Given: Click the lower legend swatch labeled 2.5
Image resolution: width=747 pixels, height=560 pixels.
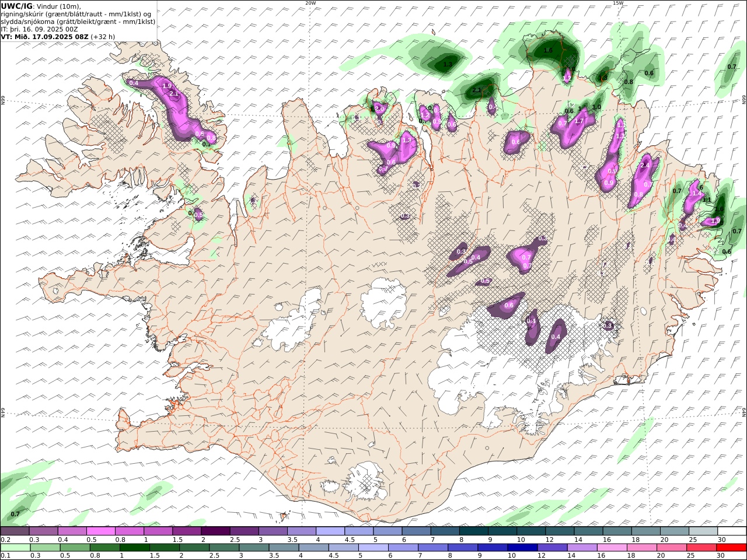Looking at the screenshot, I should point(224,547).
